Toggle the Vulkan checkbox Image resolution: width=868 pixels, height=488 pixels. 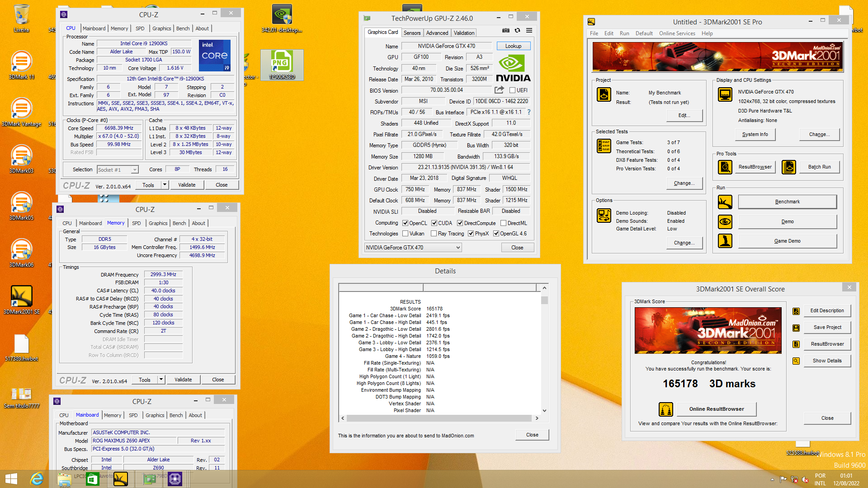[406, 234]
